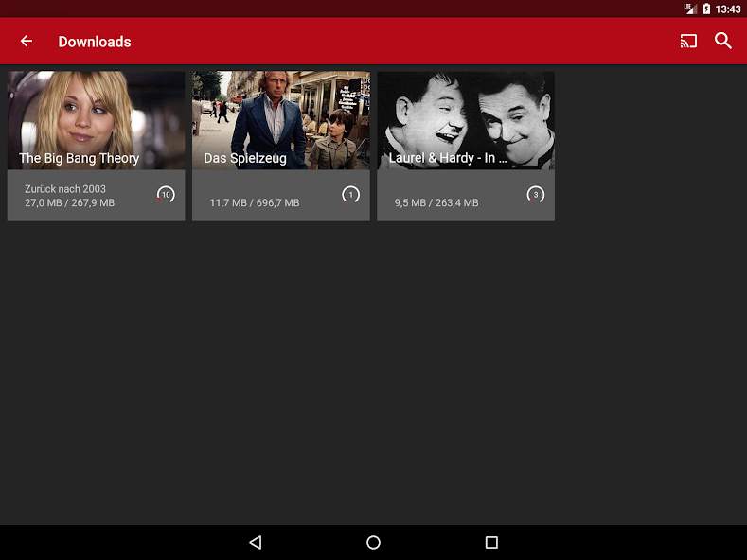Open recent apps with the square button

point(490,542)
